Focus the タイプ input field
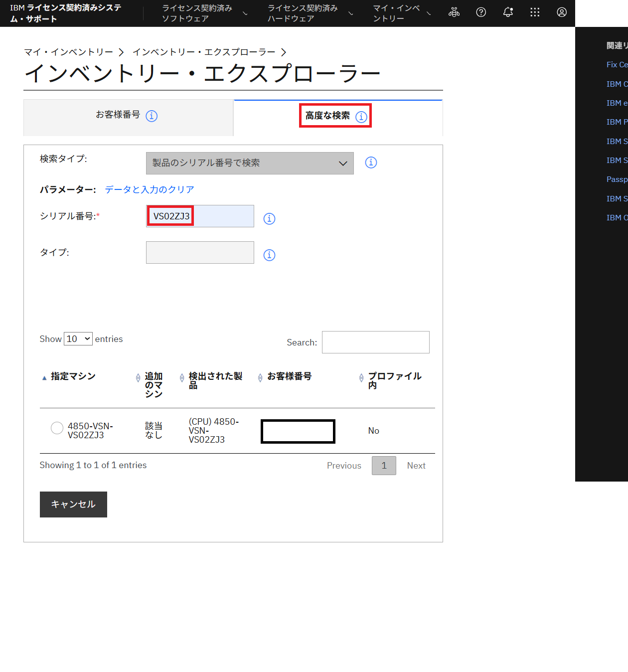Image resolution: width=628 pixels, height=672 pixels. tap(200, 253)
